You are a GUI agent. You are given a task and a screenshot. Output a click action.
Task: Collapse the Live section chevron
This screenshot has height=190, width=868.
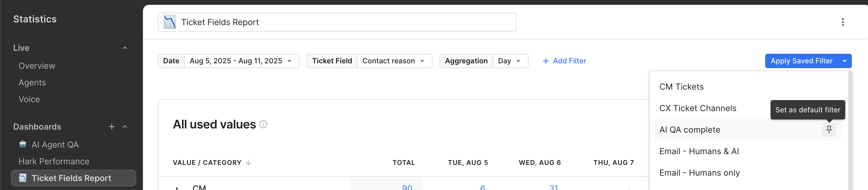(x=125, y=48)
